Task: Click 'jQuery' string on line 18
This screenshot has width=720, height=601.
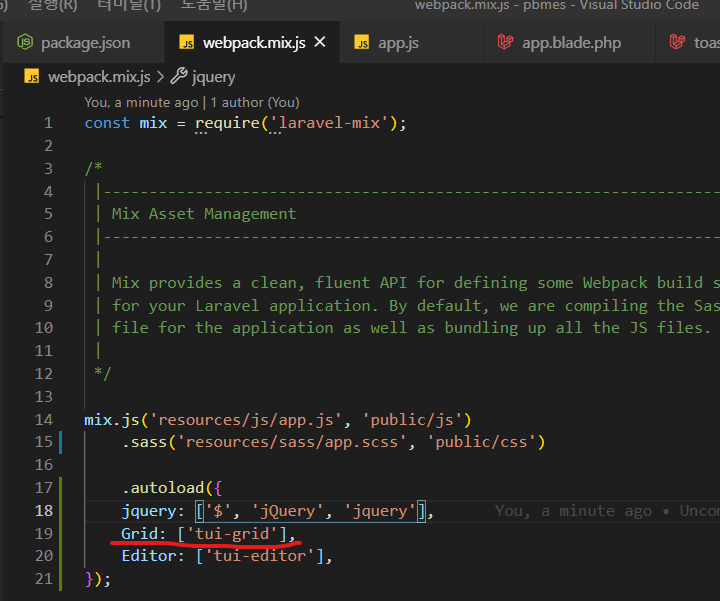Action: [x=288, y=511]
